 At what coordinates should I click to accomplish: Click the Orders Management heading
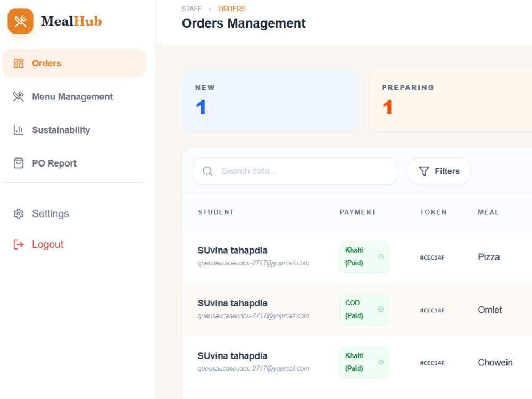244,23
